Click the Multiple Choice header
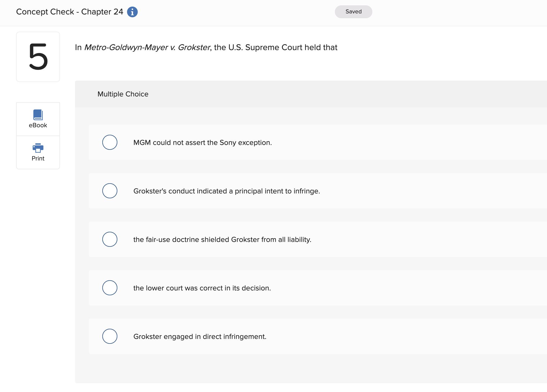This screenshot has width=547, height=392. (123, 94)
